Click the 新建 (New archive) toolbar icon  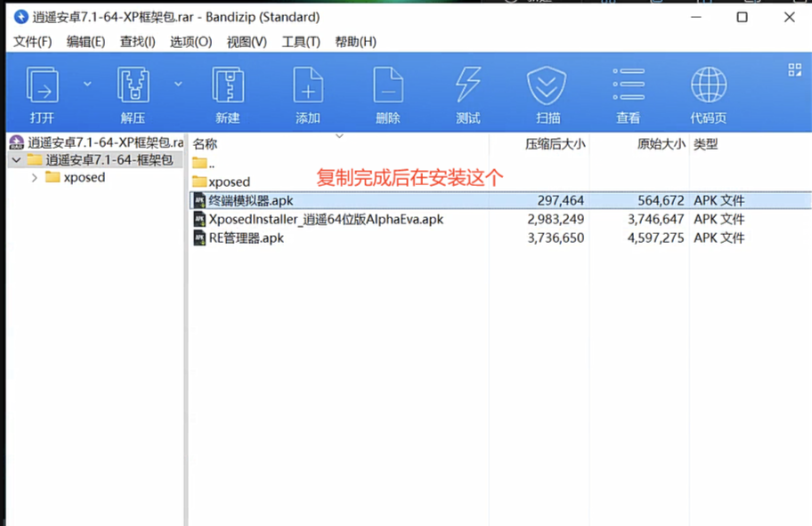point(228,85)
